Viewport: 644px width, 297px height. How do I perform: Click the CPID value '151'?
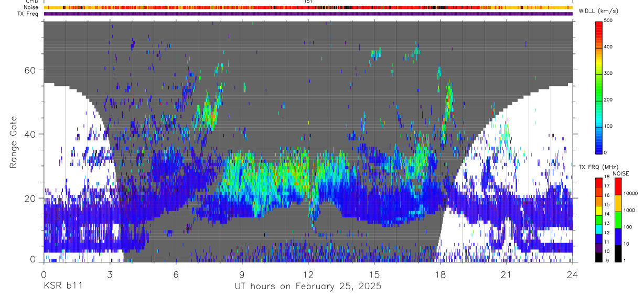click(x=308, y=2)
